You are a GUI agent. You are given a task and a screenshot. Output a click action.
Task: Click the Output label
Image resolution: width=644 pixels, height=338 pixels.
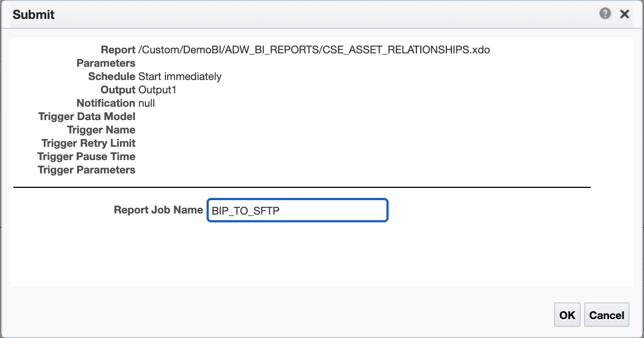(118, 90)
